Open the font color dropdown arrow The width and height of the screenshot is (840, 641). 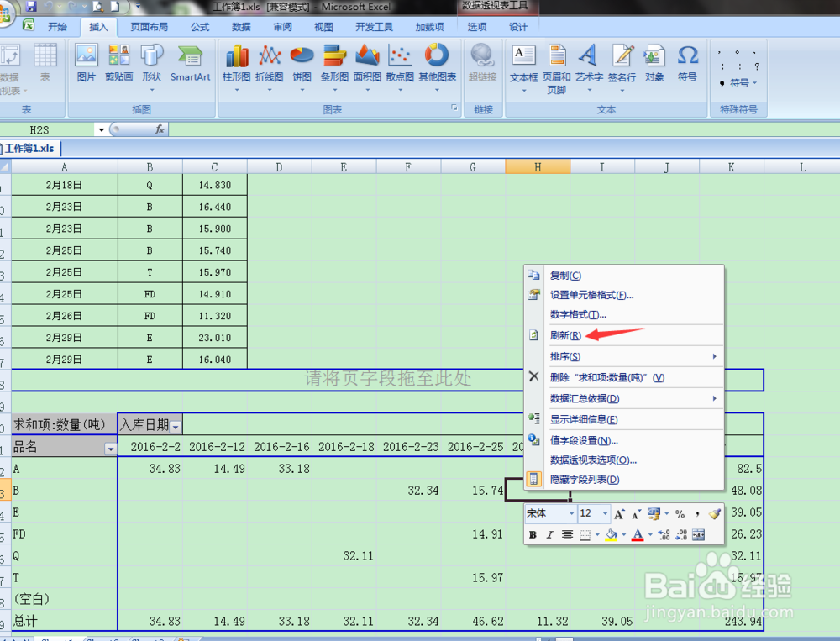(650, 535)
